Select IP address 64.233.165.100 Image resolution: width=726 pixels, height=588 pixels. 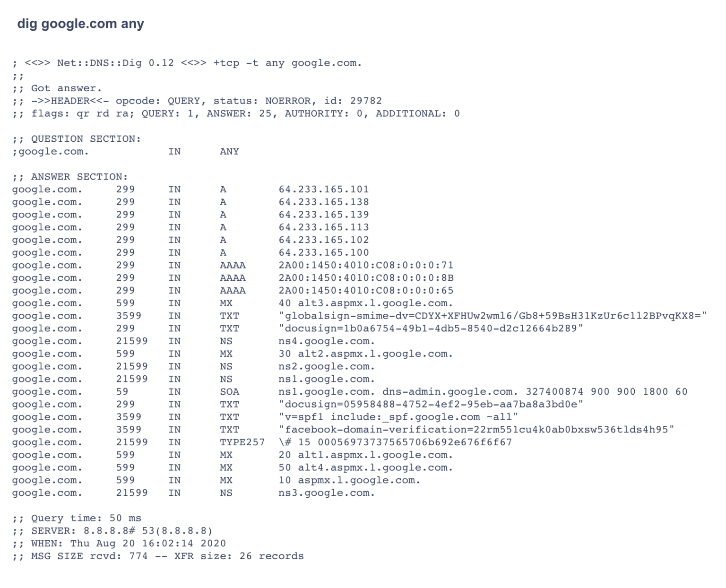pyautogui.click(x=324, y=253)
